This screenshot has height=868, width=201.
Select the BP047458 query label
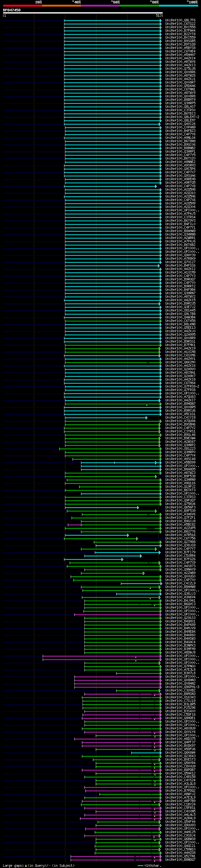[x=12, y=10]
